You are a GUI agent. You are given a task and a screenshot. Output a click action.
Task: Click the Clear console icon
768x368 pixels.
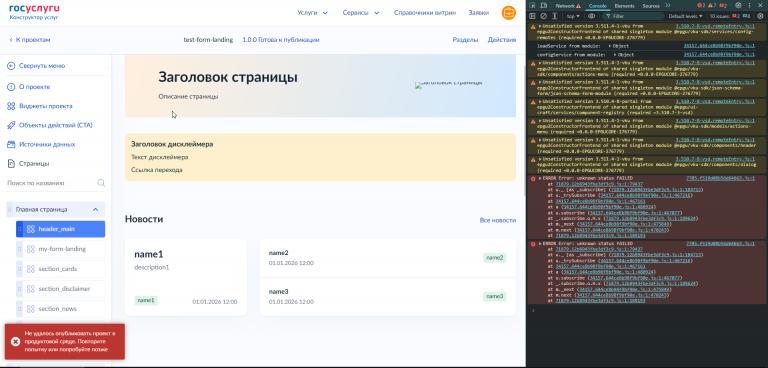543,16
